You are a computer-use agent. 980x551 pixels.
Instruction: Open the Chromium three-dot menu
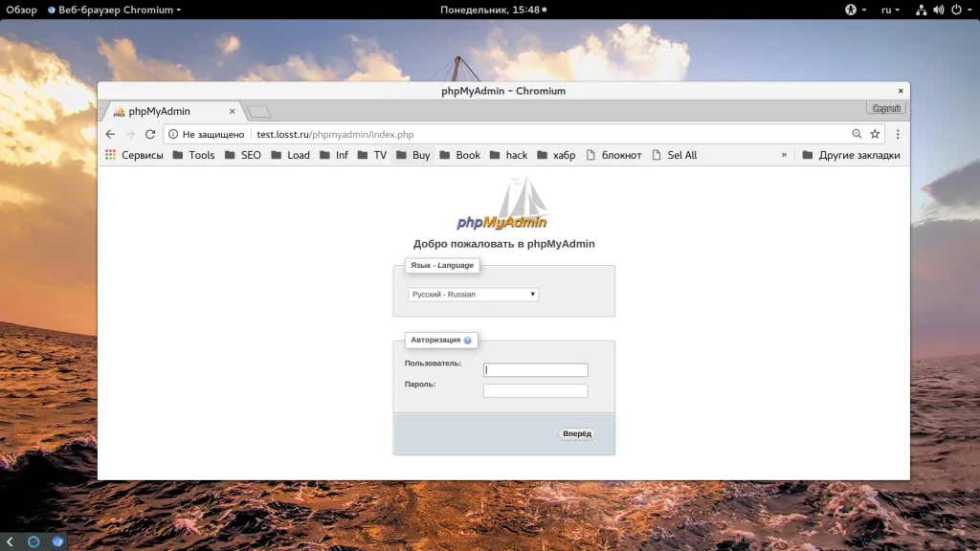click(x=898, y=134)
